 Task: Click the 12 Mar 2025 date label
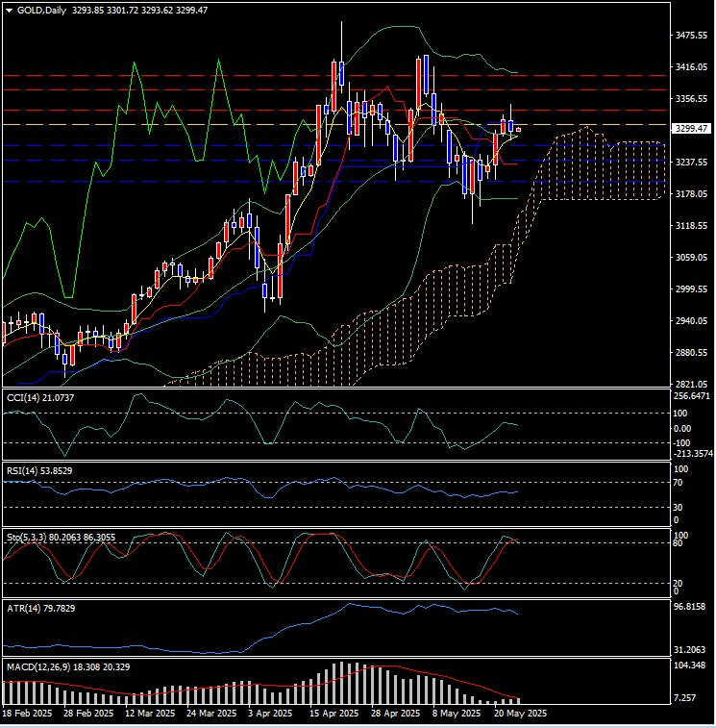pyautogui.click(x=150, y=714)
